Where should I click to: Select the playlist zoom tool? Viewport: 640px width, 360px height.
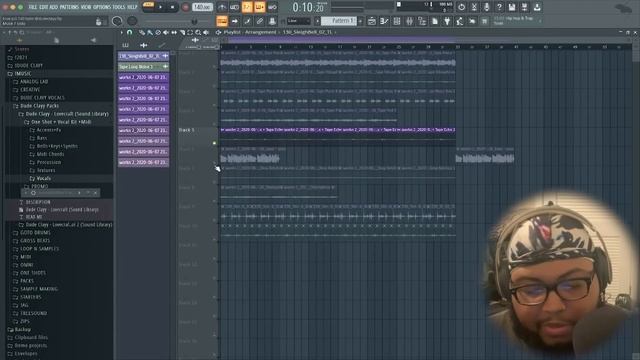(x=198, y=32)
